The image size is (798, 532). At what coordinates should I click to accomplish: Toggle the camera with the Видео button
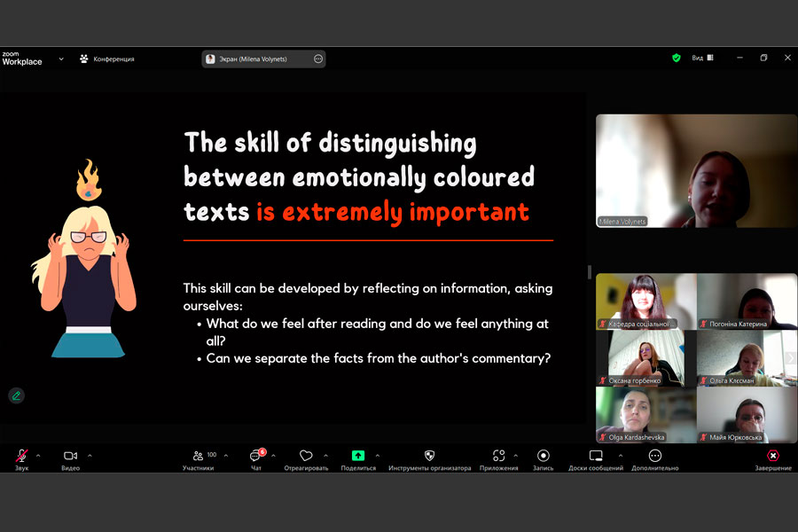coord(70,456)
